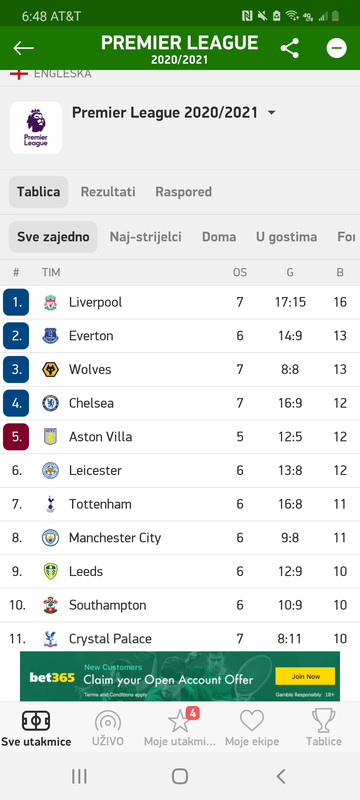Screen dimensions: 360x800
Task: Tap the back arrow in header
Action: [23, 48]
